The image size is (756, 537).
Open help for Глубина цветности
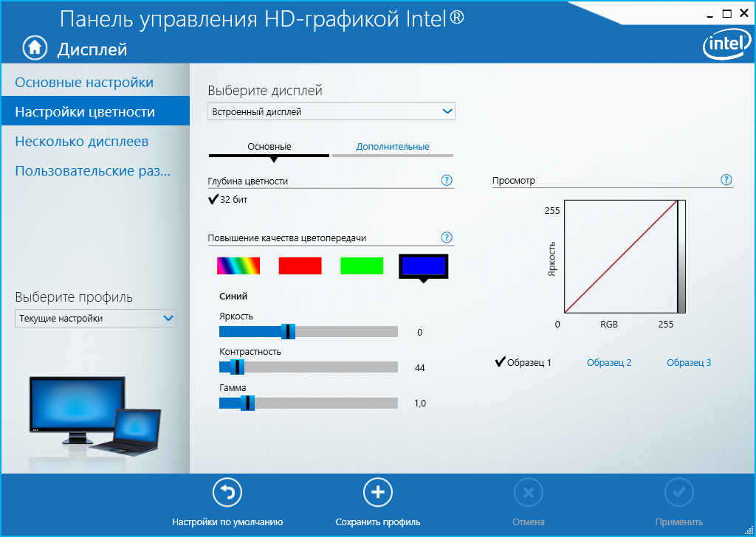click(x=447, y=180)
